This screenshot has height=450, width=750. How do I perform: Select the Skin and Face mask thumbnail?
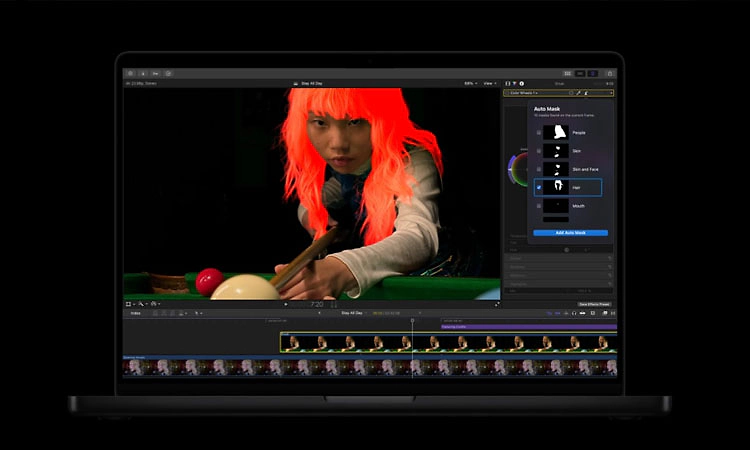pyautogui.click(x=556, y=169)
